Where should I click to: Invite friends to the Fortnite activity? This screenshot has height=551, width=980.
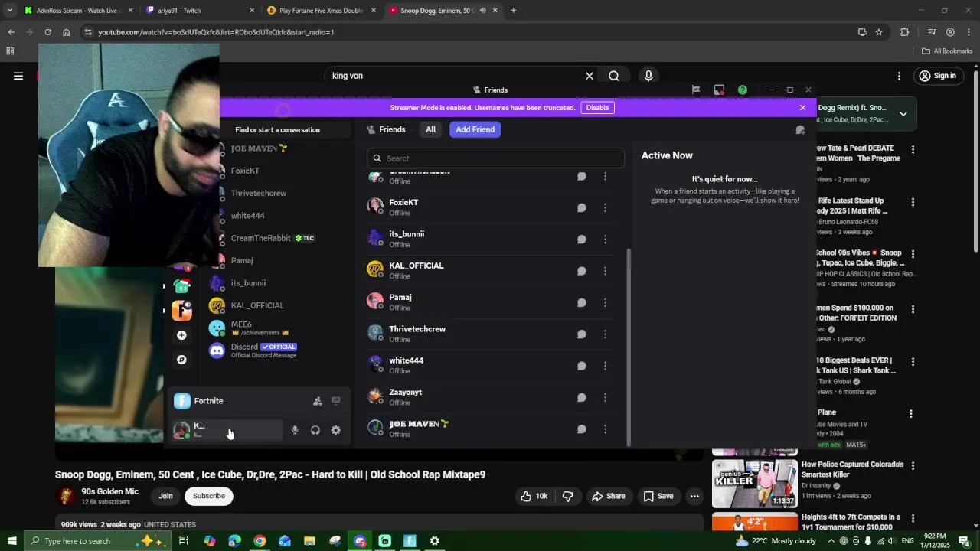tap(318, 401)
